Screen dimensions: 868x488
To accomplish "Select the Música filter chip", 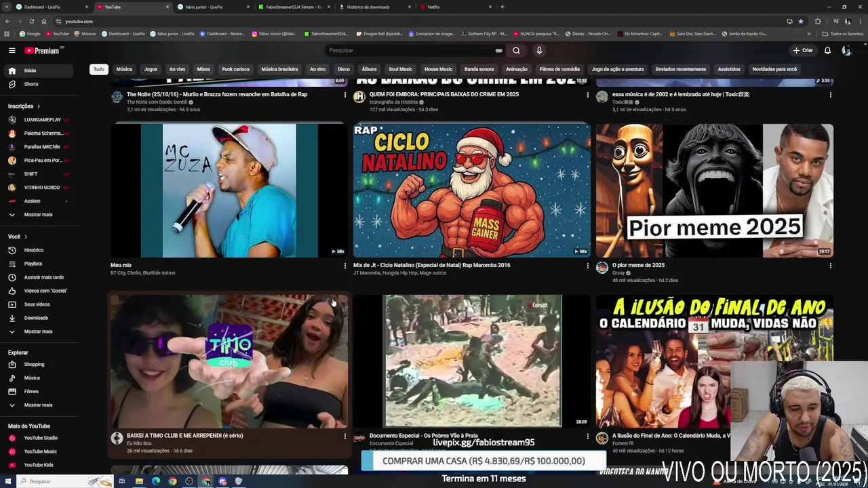I will 124,69.
